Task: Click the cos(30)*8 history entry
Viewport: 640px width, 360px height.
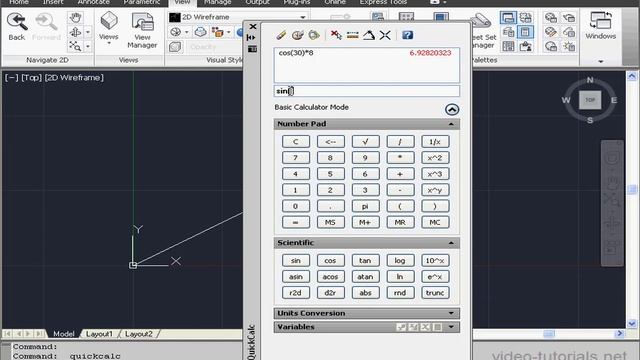Action: [x=296, y=53]
